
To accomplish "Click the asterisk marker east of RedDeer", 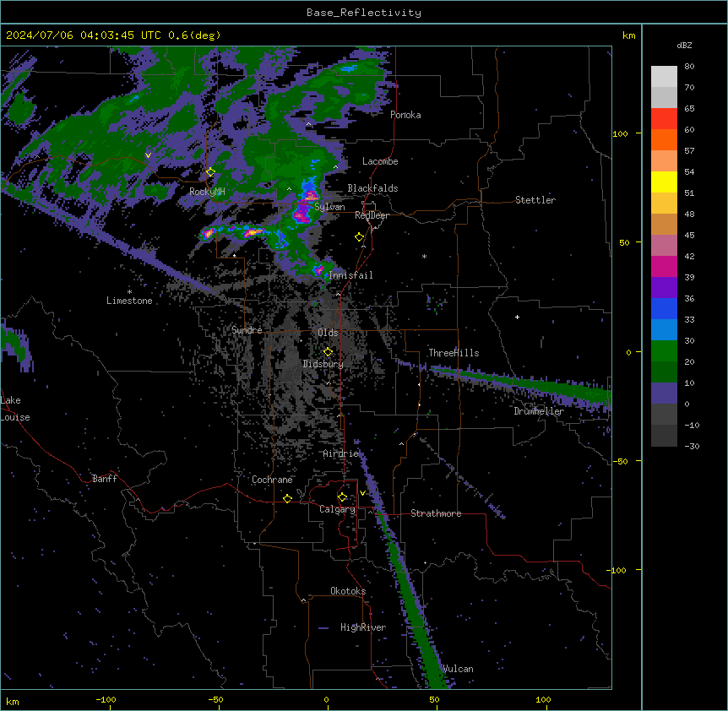I will tap(424, 256).
